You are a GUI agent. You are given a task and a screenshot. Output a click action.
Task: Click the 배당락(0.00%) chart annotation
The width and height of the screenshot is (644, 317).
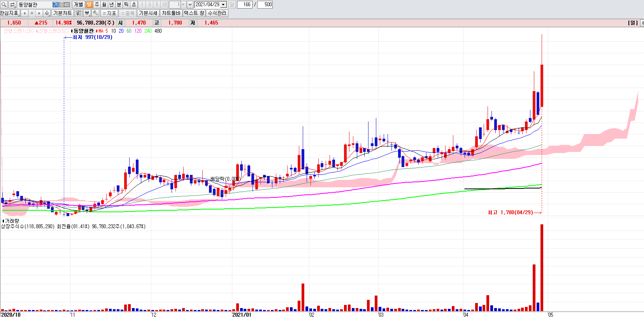coord(225,179)
